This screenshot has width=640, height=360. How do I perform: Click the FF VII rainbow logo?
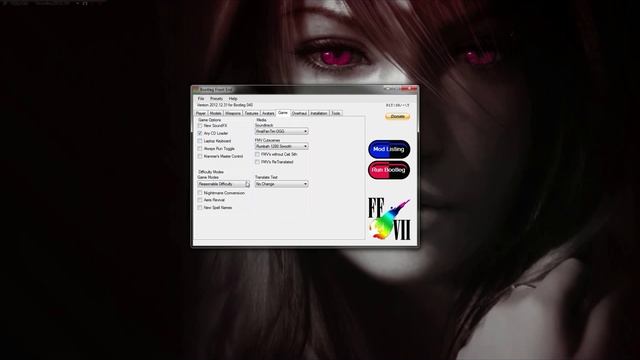[389, 219]
